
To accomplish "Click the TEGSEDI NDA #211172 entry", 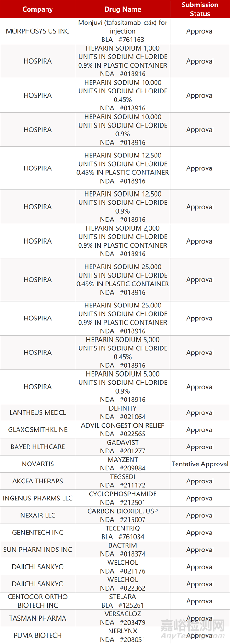I will 123,481.
